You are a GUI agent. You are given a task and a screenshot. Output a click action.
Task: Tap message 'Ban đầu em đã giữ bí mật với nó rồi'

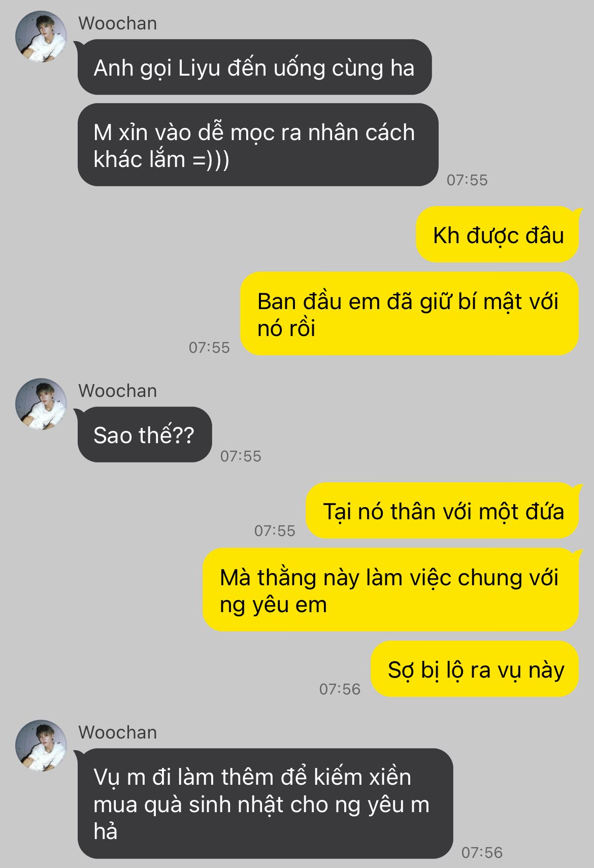click(409, 314)
